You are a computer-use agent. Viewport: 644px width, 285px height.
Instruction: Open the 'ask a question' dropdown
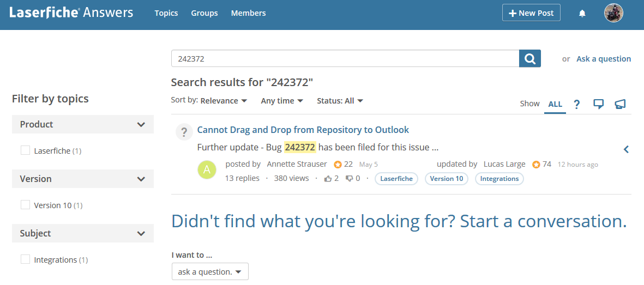[210, 271]
